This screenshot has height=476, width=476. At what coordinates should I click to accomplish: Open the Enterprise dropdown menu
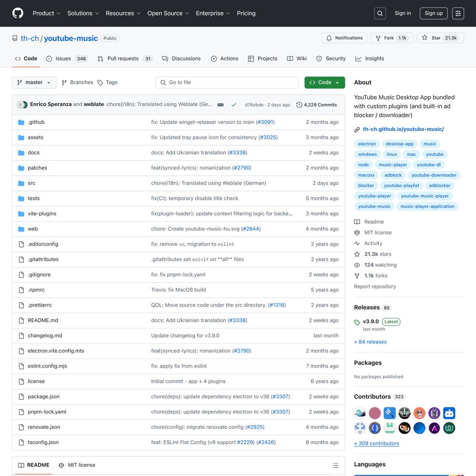[213, 13]
